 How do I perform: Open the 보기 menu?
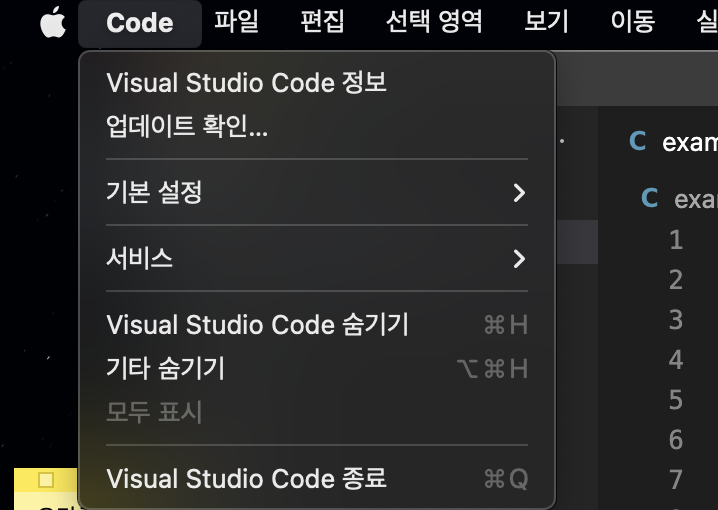[x=546, y=22]
